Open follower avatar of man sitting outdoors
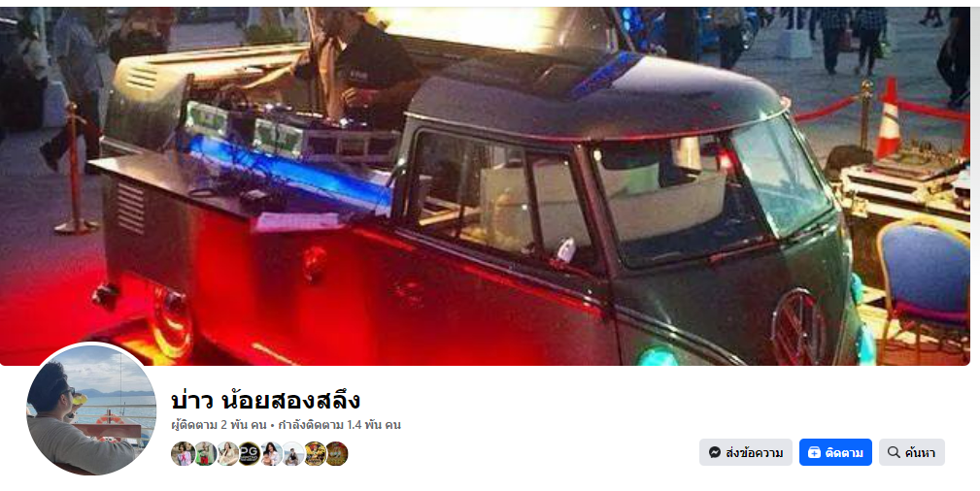The height and width of the screenshot is (491, 980). [293, 453]
